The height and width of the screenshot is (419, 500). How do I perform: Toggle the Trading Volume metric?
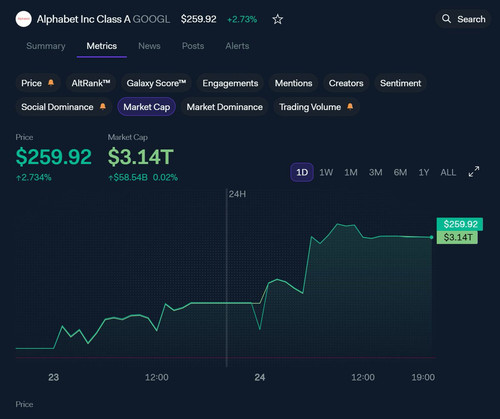[x=316, y=107]
